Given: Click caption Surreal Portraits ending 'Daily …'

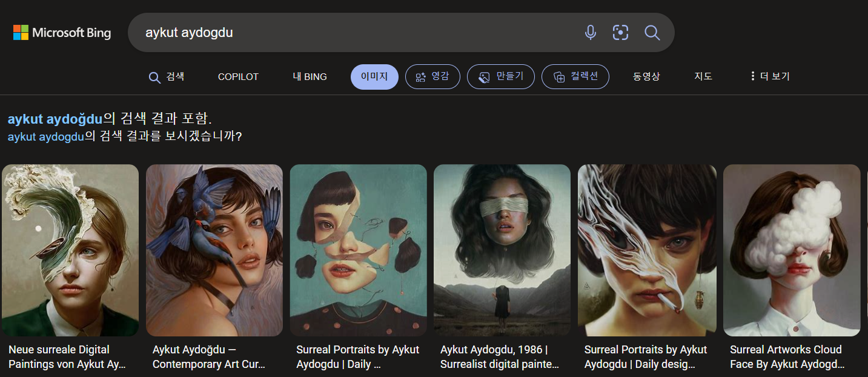Looking at the screenshot, I should pos(357,357).
